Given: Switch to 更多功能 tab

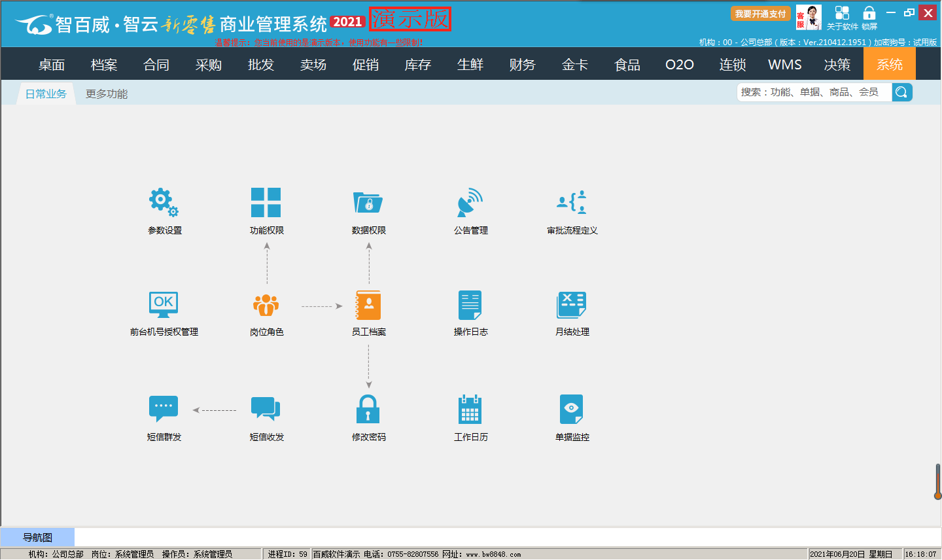Looking at the screenshot, I should click(107, 94).
